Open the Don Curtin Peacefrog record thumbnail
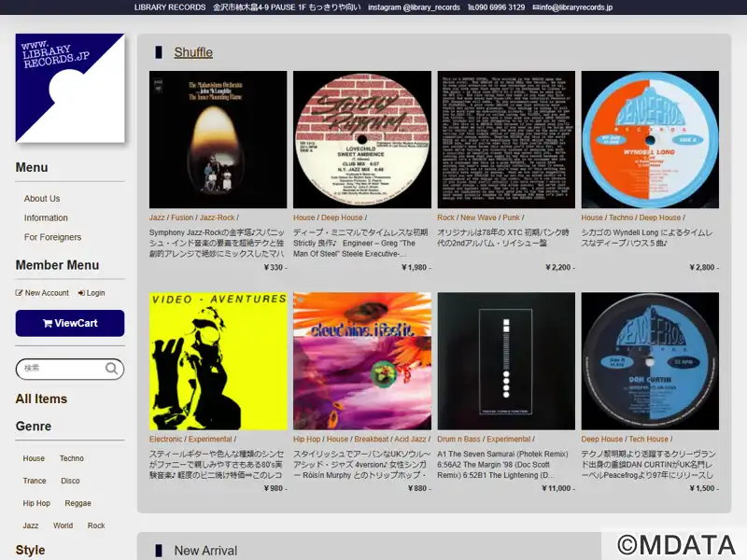Image resolution: width=747 pixels, height=560 pixels. [650, 361]
